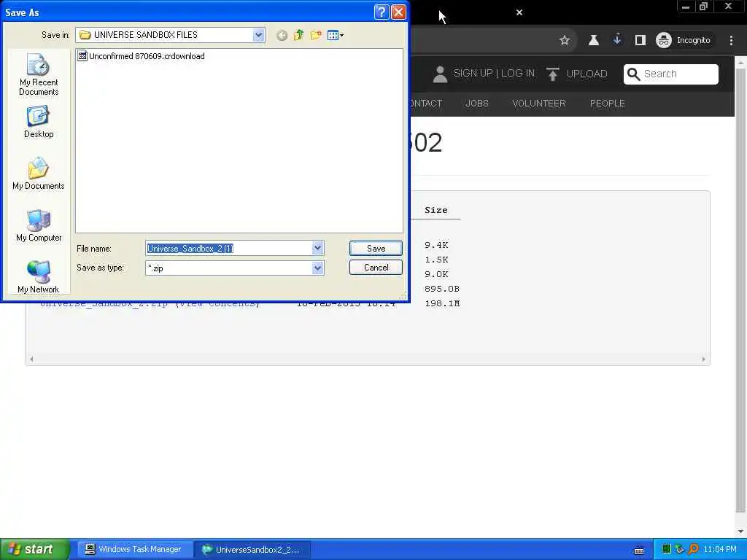Click the magnifier system tray icon

point(693,550)
